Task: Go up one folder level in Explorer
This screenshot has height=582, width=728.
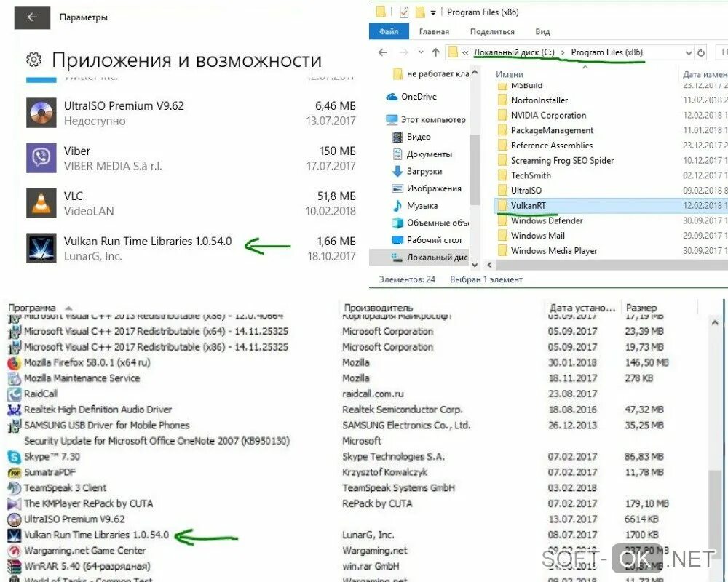Action: coord(435,52)
